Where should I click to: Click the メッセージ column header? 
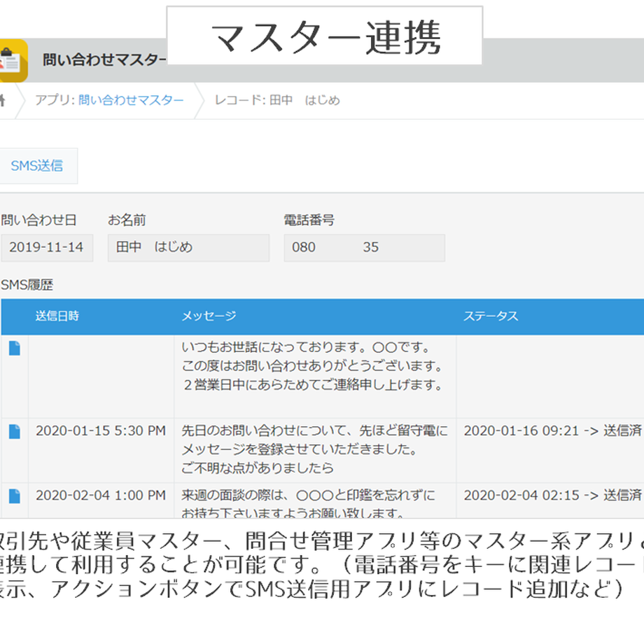coord(209,316)
